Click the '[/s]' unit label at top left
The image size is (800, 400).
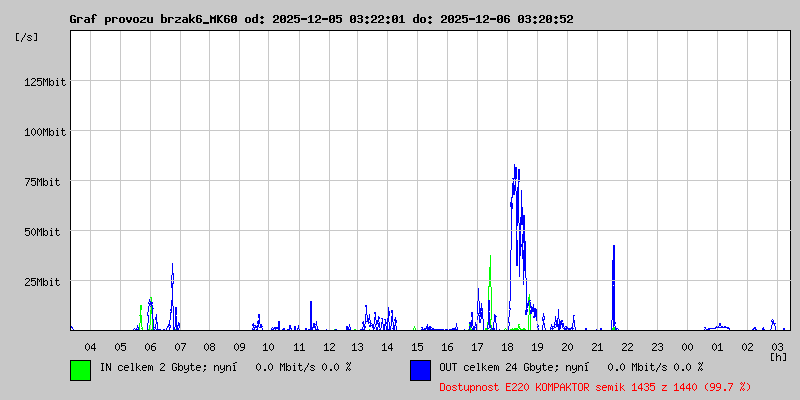[27, 37]
